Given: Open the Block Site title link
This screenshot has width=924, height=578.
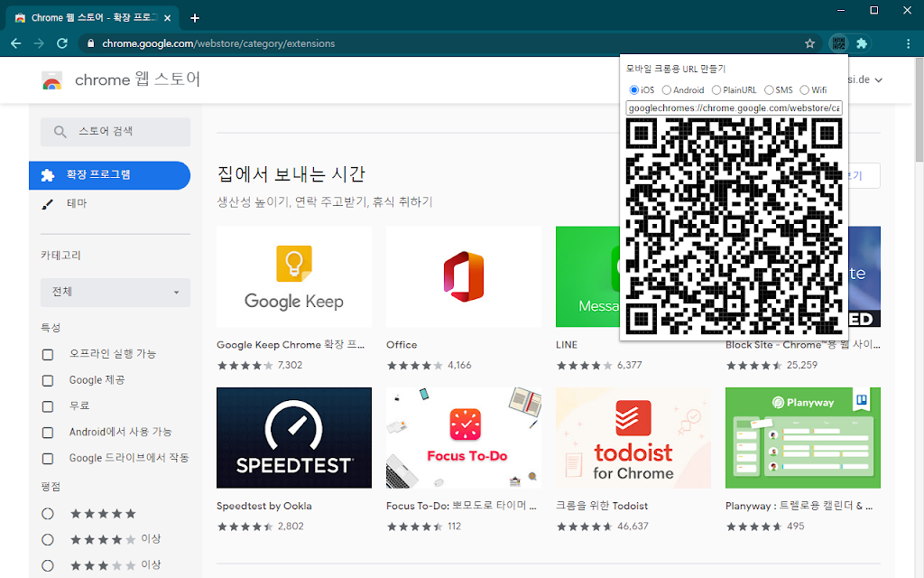Looking at the screenshot, I should coord(802,345).
